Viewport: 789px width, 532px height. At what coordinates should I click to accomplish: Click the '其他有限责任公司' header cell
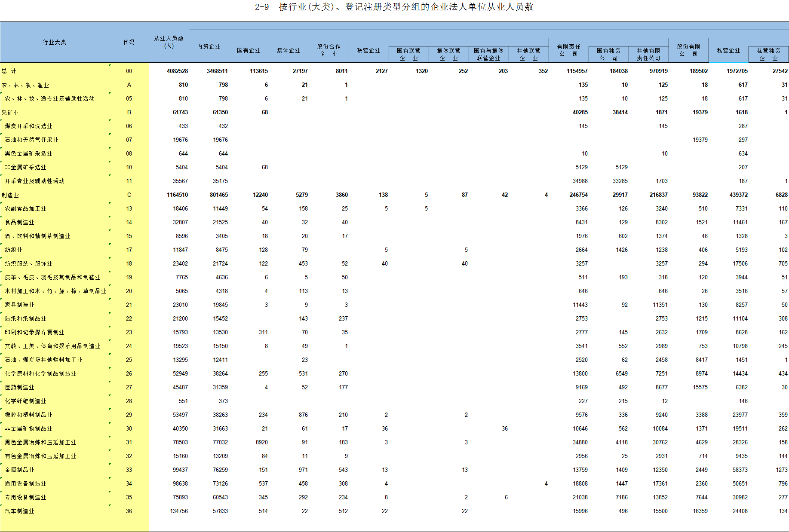coord(649,55)
